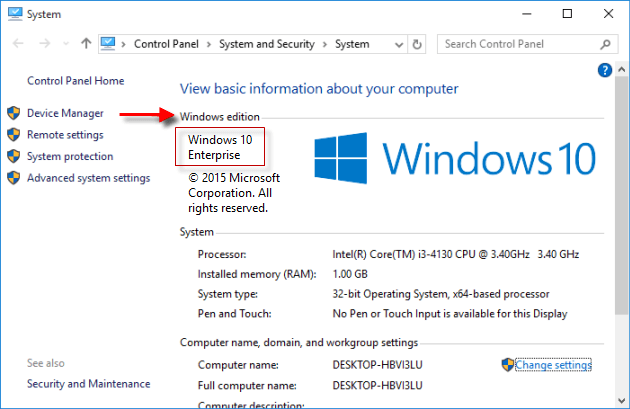Click the Refresh button in address bar
The image size is (630, 409).
click(418, 44)
